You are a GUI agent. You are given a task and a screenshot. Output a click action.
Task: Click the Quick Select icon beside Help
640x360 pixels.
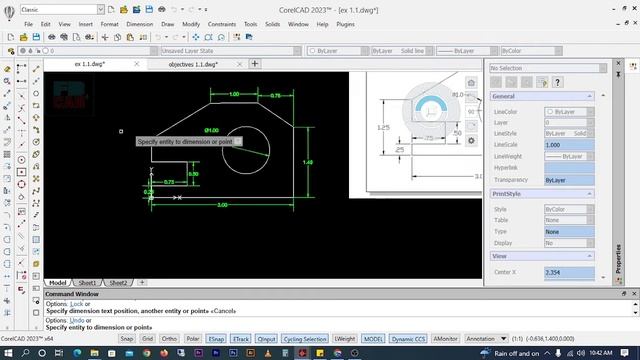tap(542, 82)
